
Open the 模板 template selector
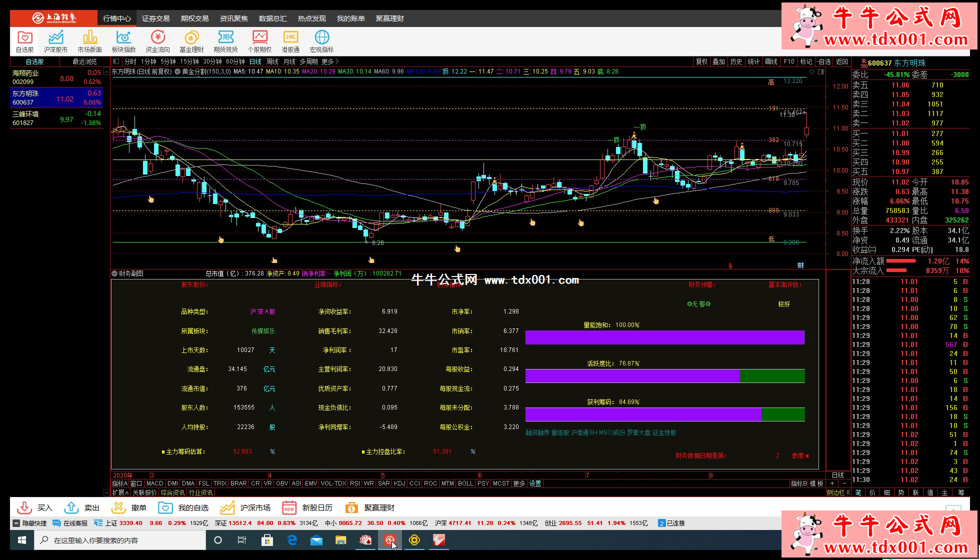[x=816, y=483]
